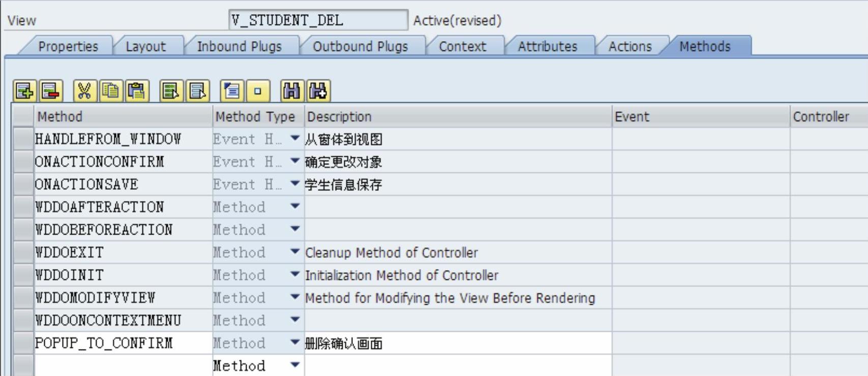The width and height of the screenshot is (868, 376).
Task: Open Method Type dropdown for HANDLEFROM_WINDOW
Action: click(294, 138)
